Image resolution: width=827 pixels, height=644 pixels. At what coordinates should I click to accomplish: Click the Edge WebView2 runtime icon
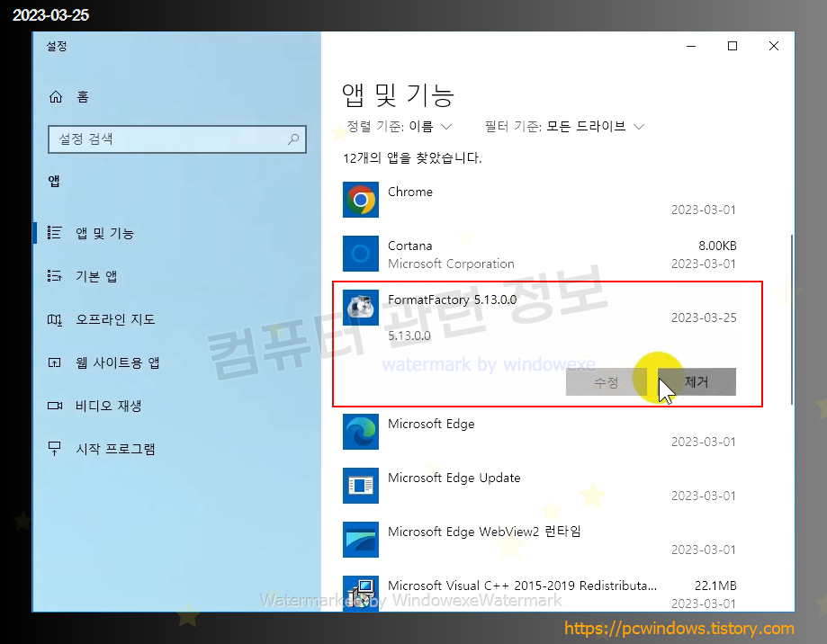(361, 540)
